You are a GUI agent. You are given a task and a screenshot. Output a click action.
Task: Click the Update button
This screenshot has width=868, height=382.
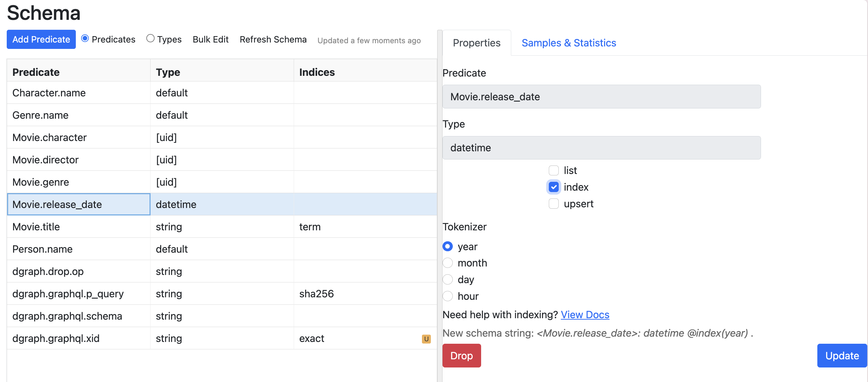tap(841, 355)
